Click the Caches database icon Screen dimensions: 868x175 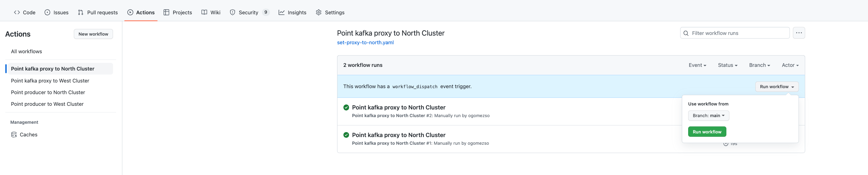14,134
